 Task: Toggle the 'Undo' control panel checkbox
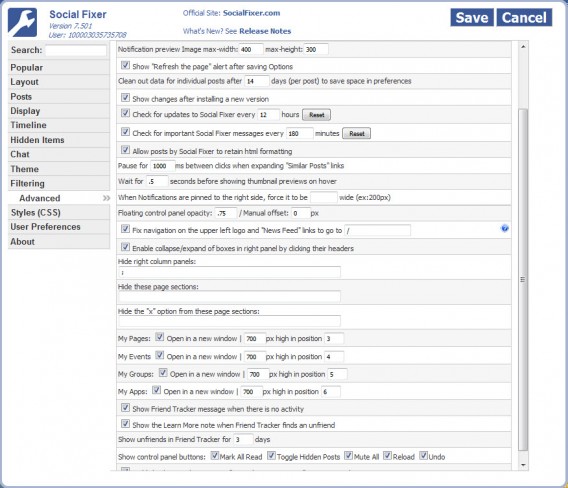(423, 456)
